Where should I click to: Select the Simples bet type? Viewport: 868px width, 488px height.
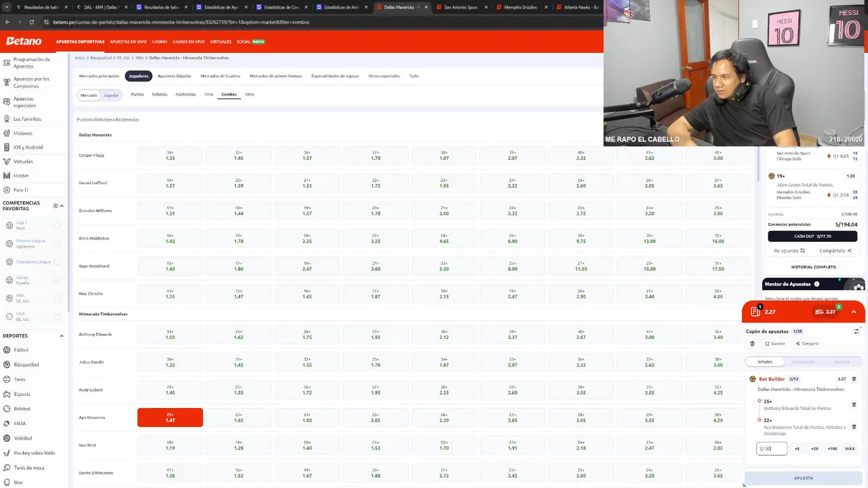765,362
